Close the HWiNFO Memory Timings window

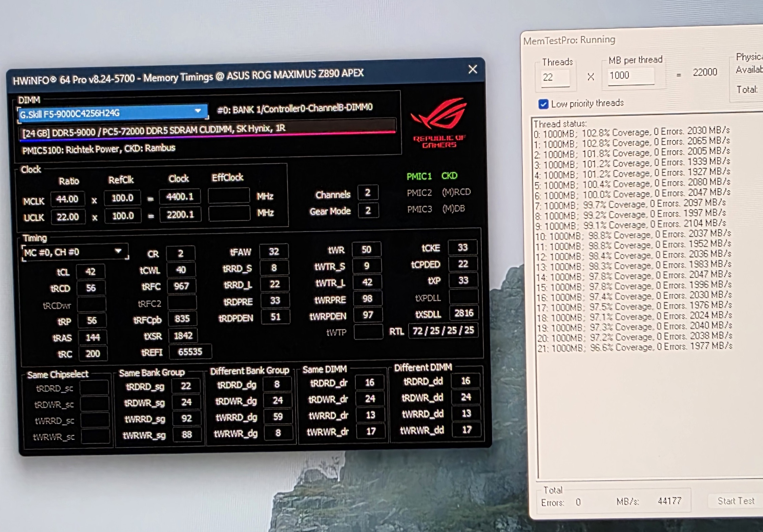pos(473,69)
